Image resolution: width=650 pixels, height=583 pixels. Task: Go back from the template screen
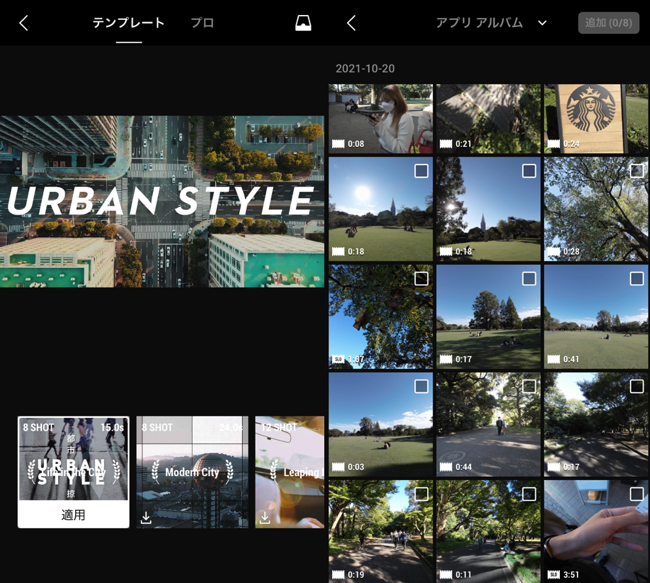click(24, 23)
